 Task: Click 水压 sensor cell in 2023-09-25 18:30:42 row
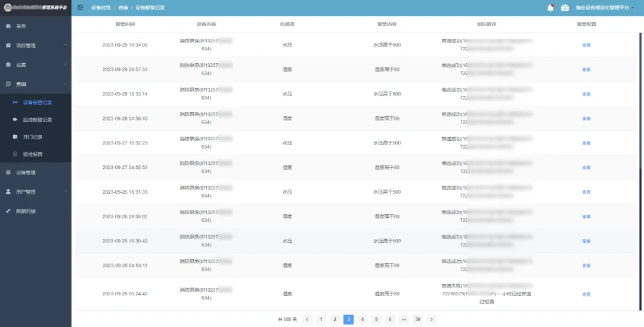(x=287, y=241)
